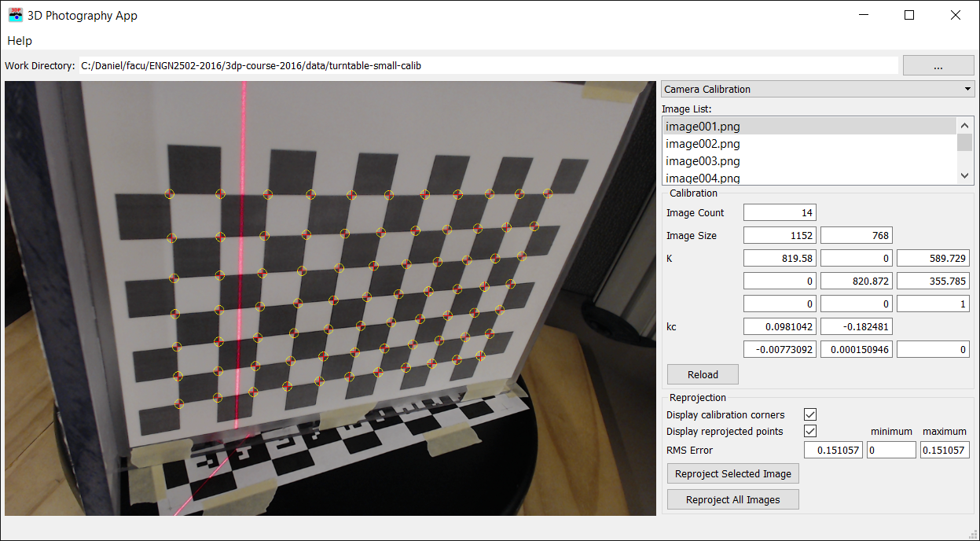Click the image height field 768
This screenshot has width=980, height=541.
tap(857, 235)
